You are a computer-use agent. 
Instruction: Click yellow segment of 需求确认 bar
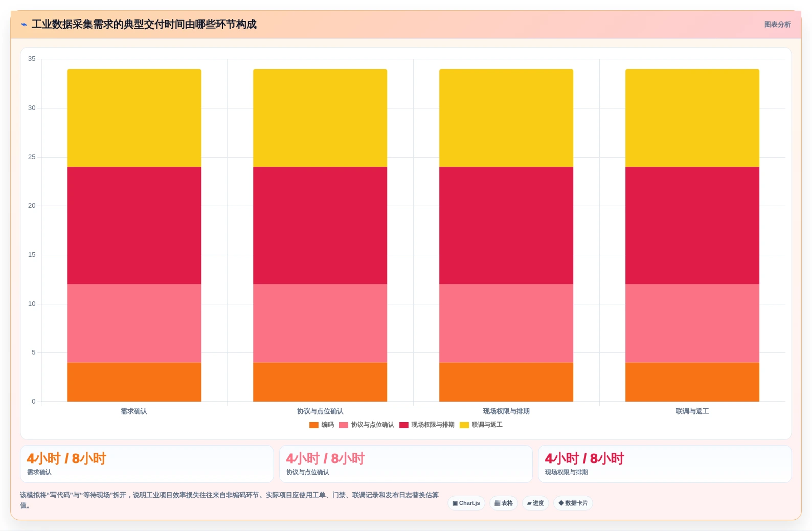[x=134, y=118]
